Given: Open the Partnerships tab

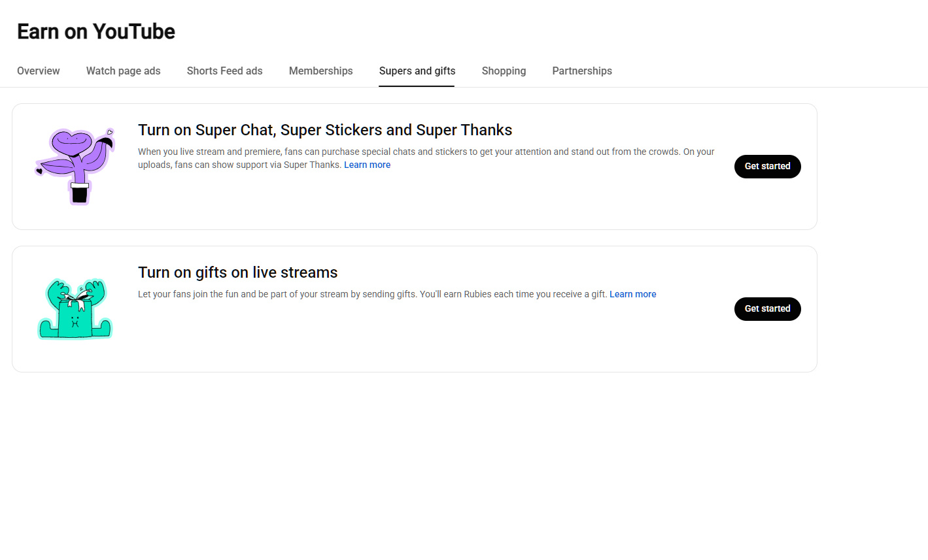Looking at the screenshot, I should tap(582, 71).
